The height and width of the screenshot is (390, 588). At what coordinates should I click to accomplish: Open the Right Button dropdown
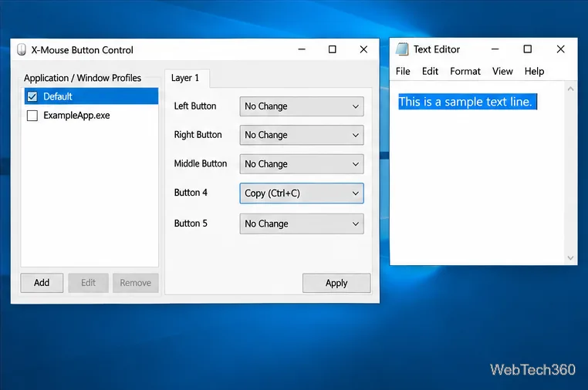(302, 135)
